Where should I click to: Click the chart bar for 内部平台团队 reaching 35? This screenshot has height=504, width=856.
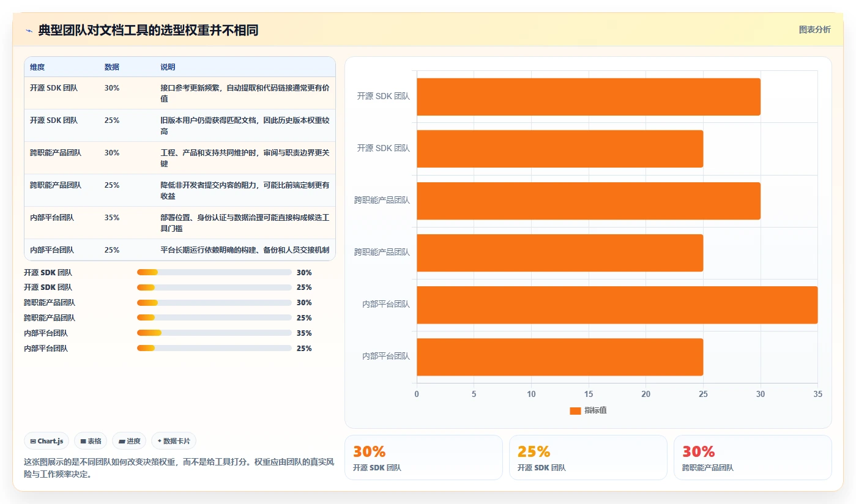click(617, 305)
